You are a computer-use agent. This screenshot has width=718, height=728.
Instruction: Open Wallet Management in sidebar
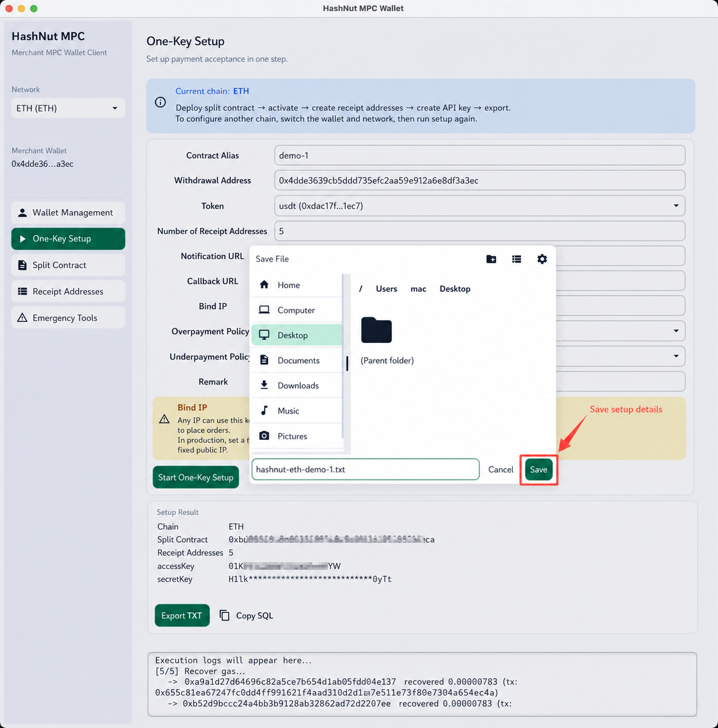68,213
